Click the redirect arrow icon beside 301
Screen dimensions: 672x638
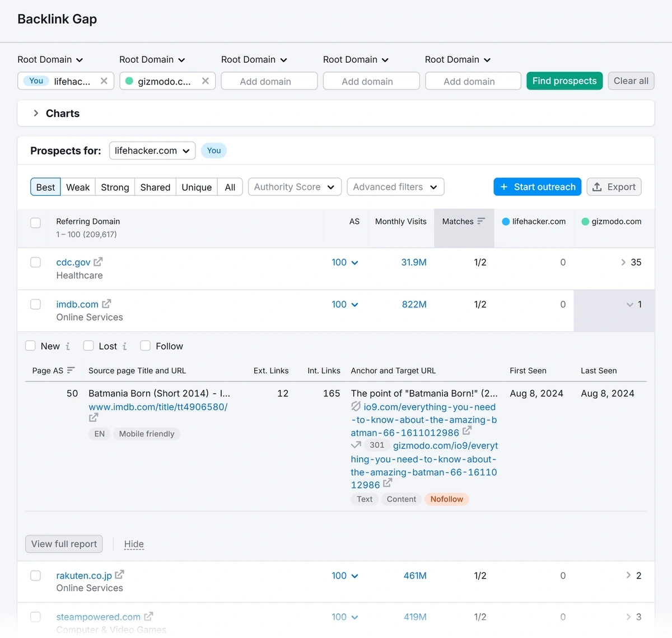[x=356, y=445]
